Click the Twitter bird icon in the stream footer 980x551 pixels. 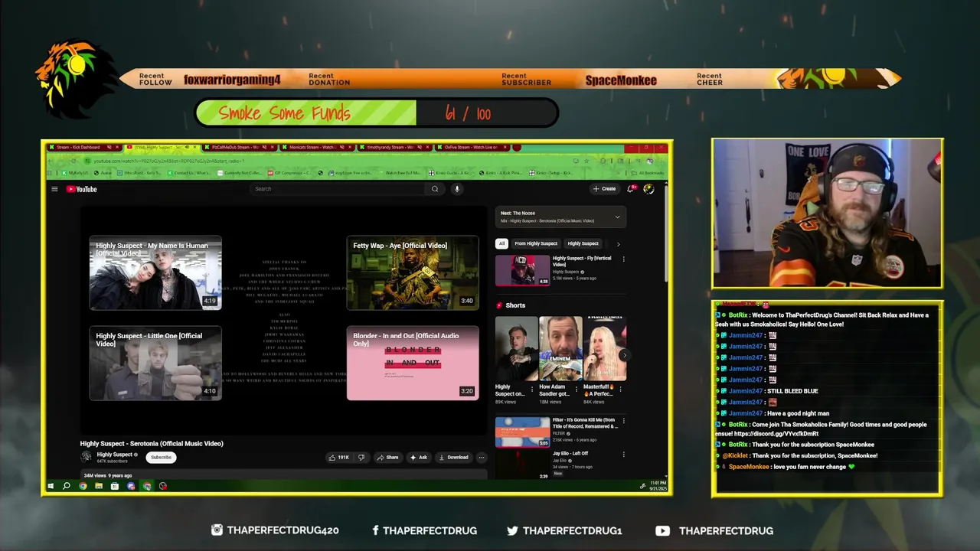click(x=512, y=530)
